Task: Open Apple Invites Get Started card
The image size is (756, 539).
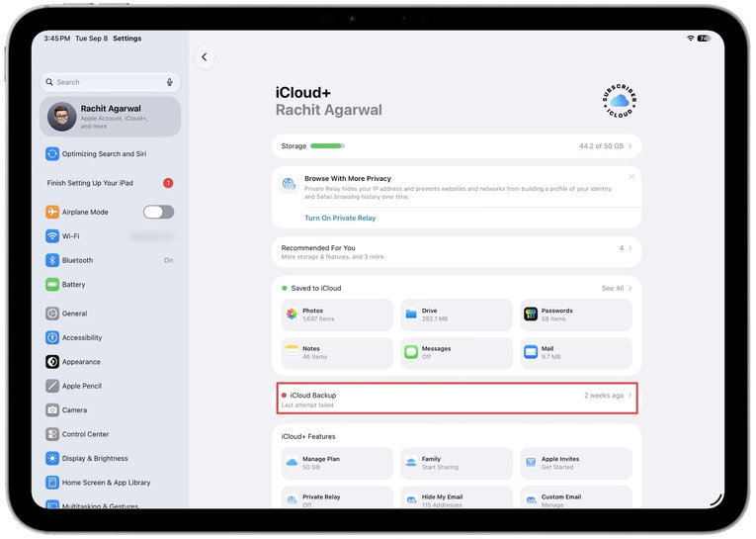Action: click(576, 463)
